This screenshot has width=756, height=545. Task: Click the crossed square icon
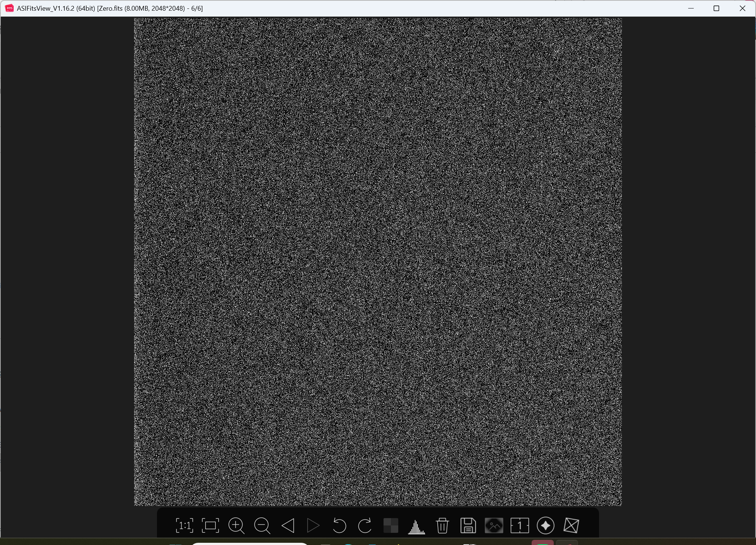click(x=571, y=525)
